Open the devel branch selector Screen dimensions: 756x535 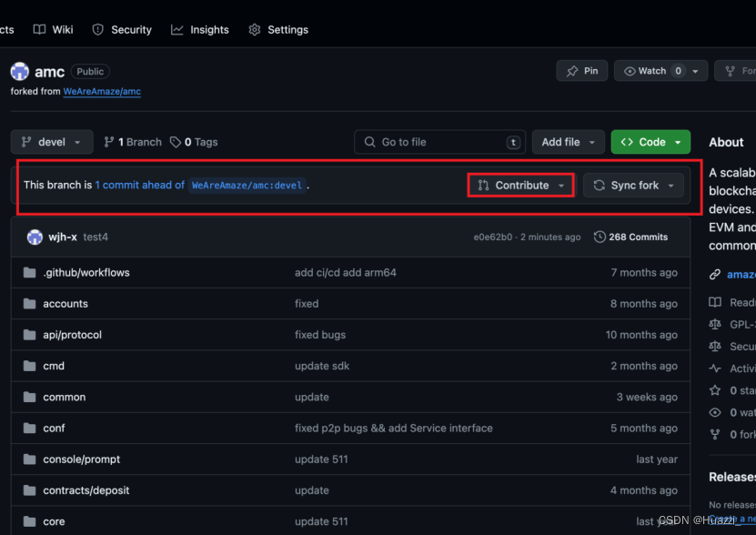click(51, 142)
